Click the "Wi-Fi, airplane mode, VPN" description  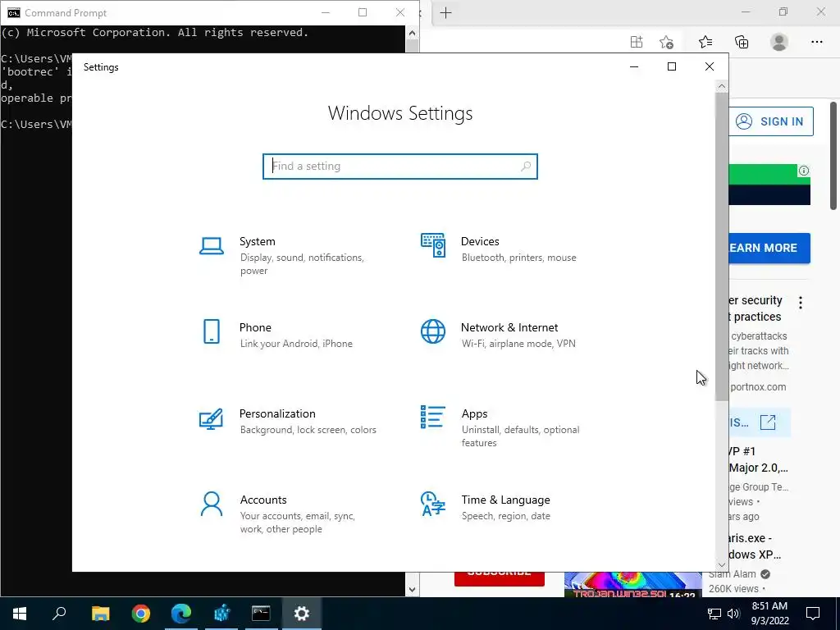coord(518,344)
